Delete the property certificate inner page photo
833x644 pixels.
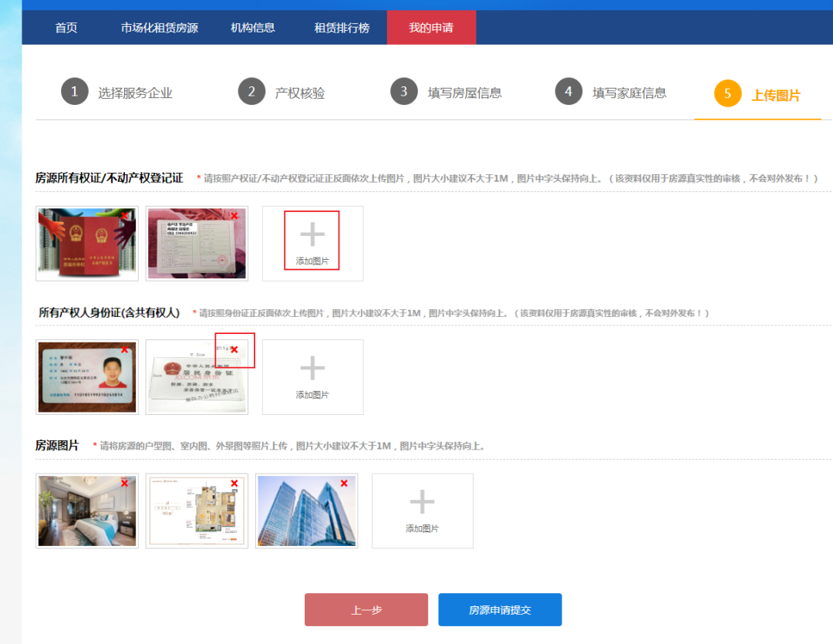pyautogui.click(x=234, y=216)
